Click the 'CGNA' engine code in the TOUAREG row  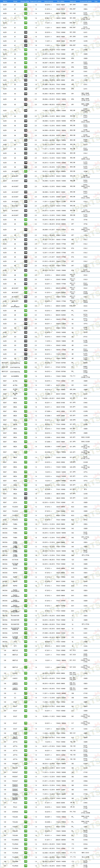click(86, 840)
